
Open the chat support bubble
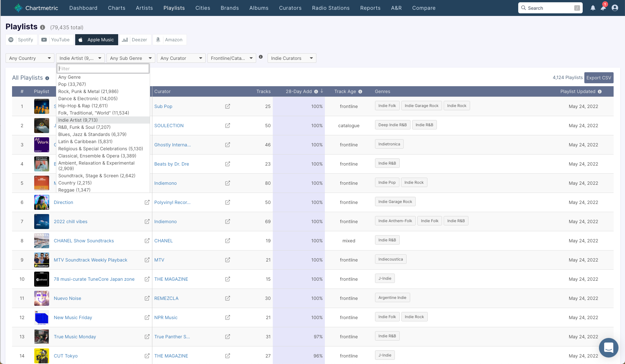tap(608, 347)
